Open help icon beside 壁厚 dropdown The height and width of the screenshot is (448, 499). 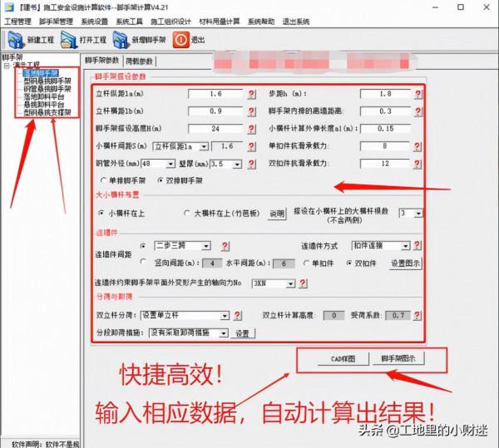click(251, 164)
